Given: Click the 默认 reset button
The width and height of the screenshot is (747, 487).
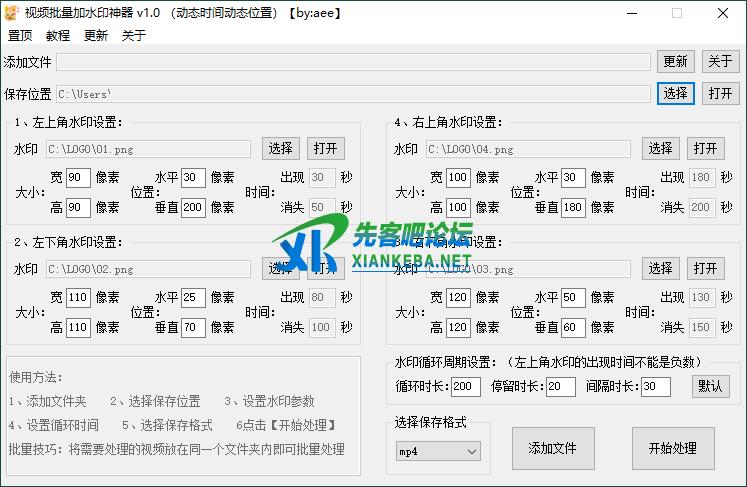Looking at the screenshot, I should click(710, 386).
